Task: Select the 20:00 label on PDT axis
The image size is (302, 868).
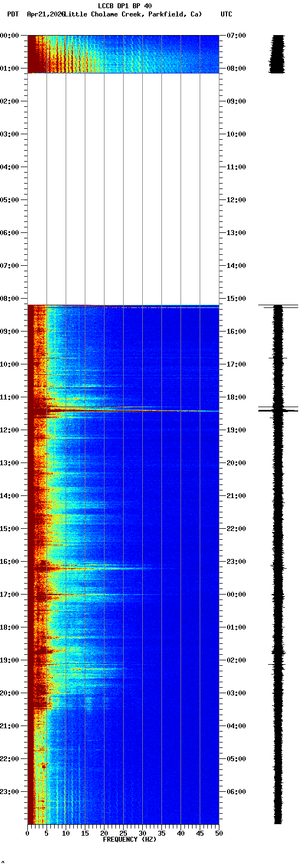Action: pos(10,693)
